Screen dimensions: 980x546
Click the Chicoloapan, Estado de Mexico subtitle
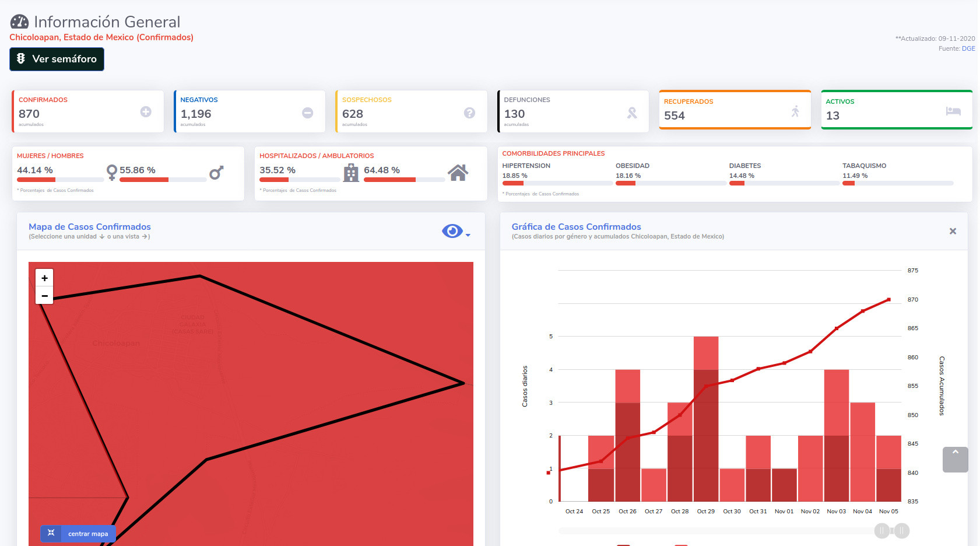[101, 37]
